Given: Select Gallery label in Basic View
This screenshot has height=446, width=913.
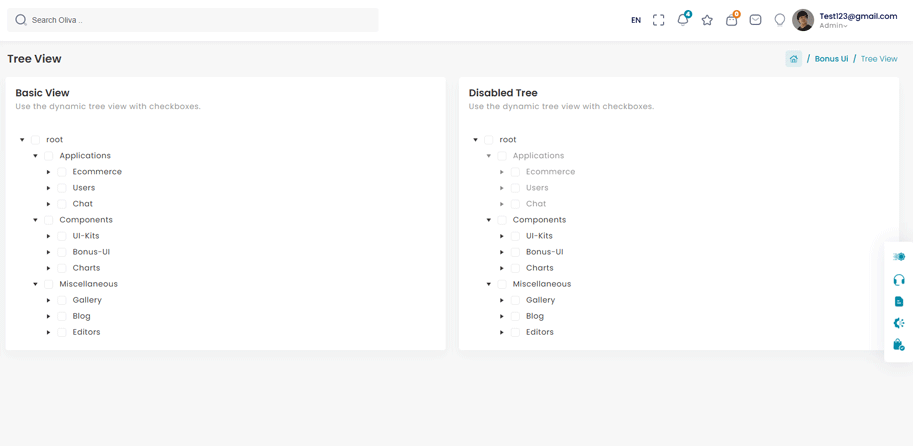Looking at the screenshot, I should pos(87,300).
